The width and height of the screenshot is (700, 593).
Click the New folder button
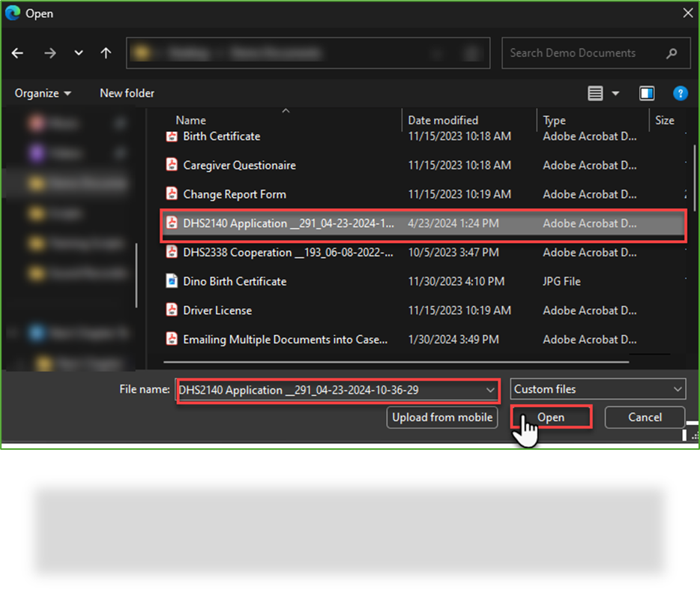pyautogui.click(x=126, y=92)
